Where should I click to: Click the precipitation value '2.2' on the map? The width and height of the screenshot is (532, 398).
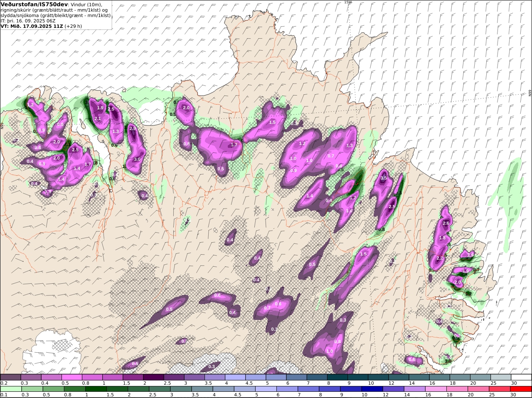(440, 258)
